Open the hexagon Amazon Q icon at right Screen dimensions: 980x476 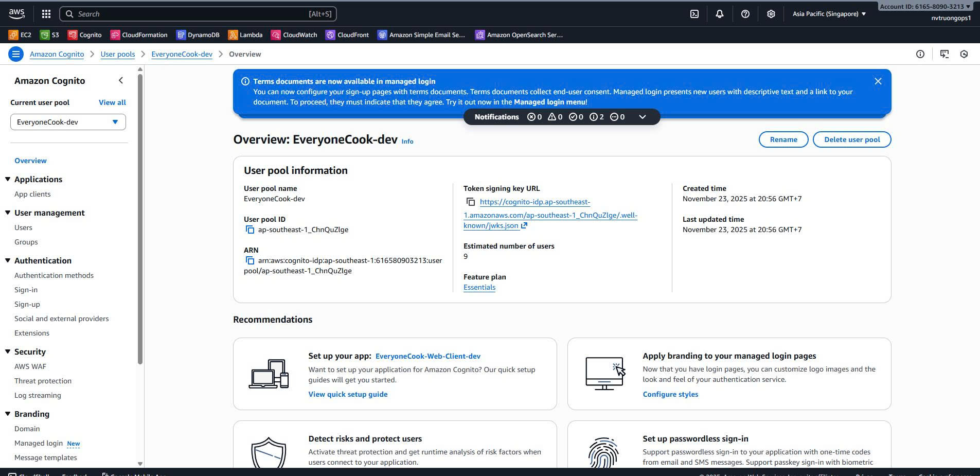(x=964, y=54)
